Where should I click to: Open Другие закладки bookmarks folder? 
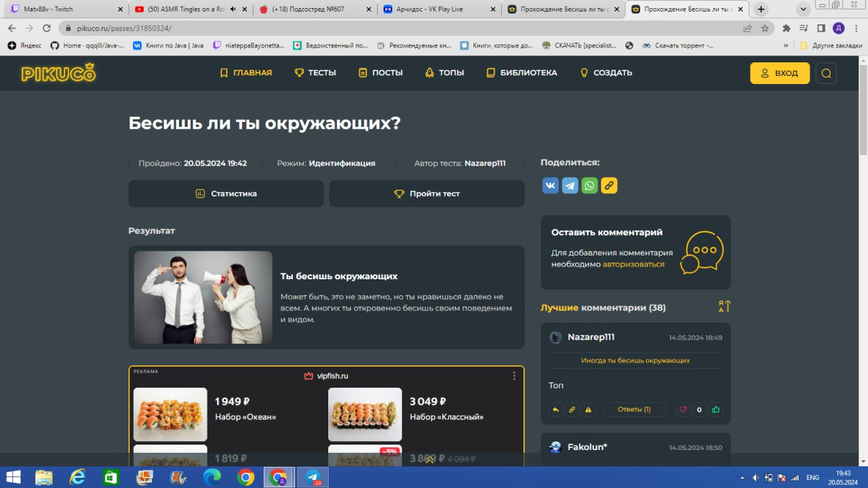click(x=831, y=45)
